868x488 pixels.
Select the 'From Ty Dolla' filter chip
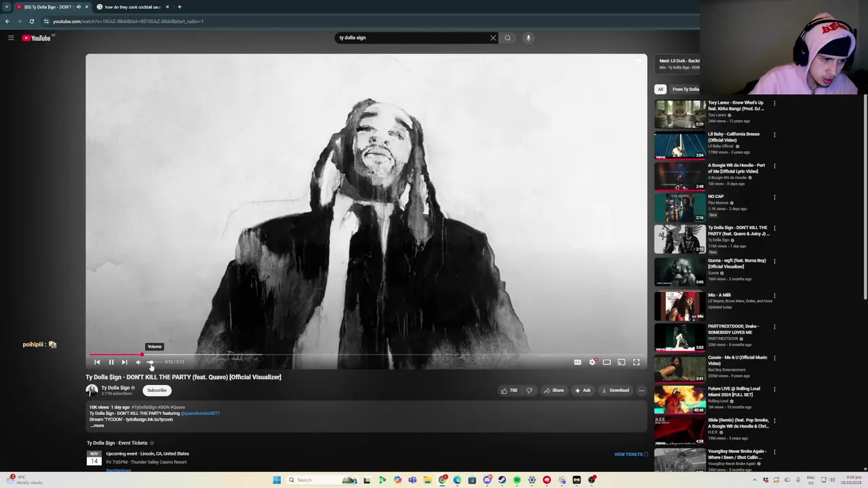(x=685, y=89)
